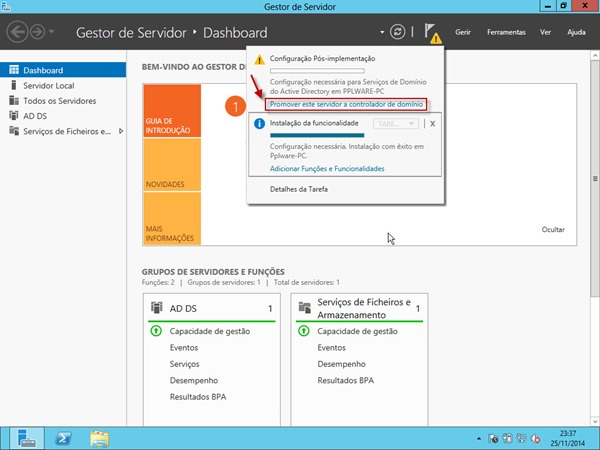
Task: Open the Gerir menu
Action: tap(463, 32)
